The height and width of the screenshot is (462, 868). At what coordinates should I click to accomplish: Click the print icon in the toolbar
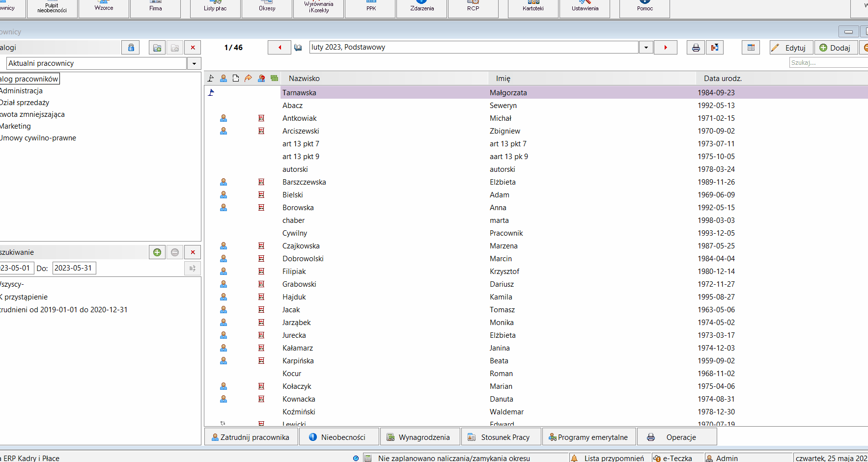coord(696,48)
